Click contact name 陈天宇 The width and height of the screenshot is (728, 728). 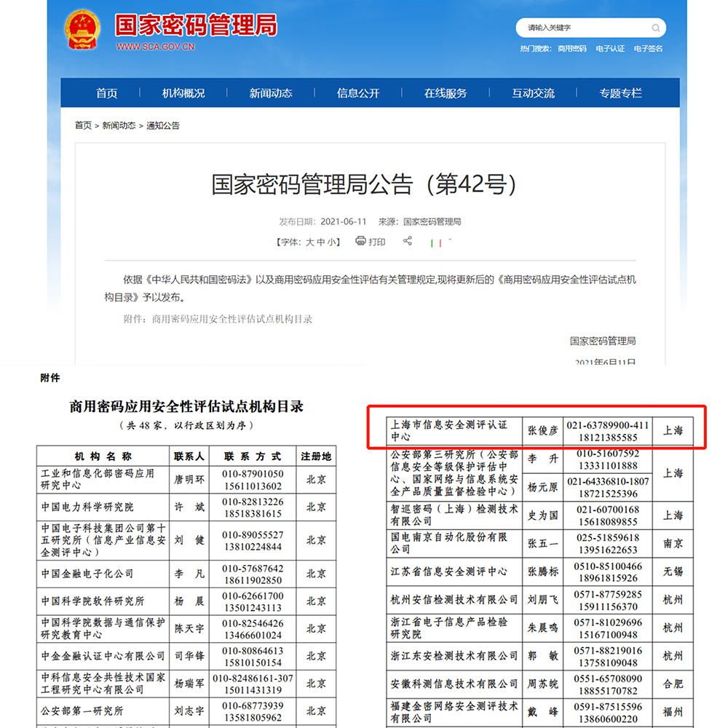tap(189, 629)
